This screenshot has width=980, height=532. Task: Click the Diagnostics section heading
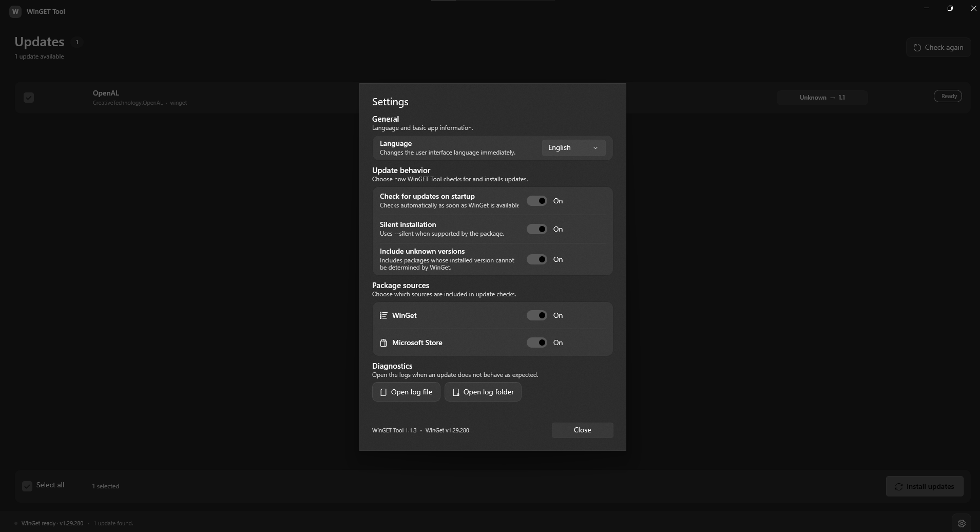(392, 366)
